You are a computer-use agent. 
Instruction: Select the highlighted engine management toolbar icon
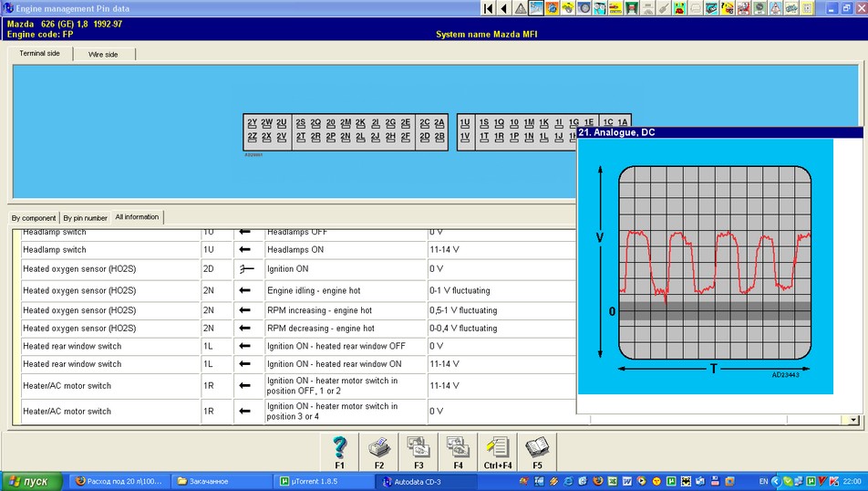(536, 8)
